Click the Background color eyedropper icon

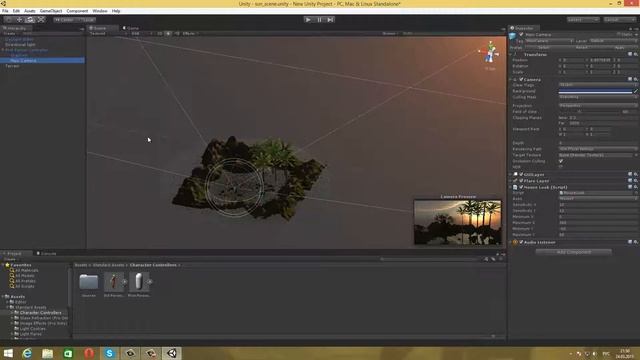pyautogui.click(x=636, y=91)
